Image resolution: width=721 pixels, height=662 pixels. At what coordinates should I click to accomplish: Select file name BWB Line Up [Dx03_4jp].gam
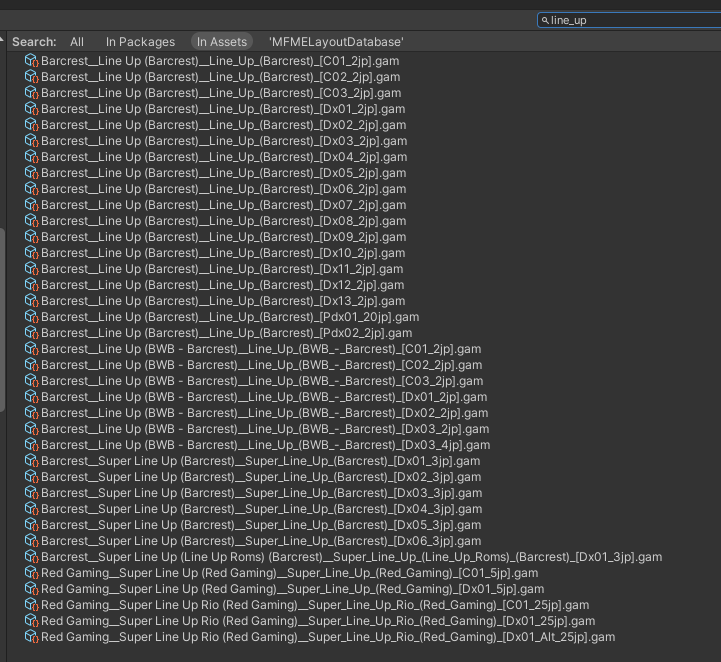[265, 445]
